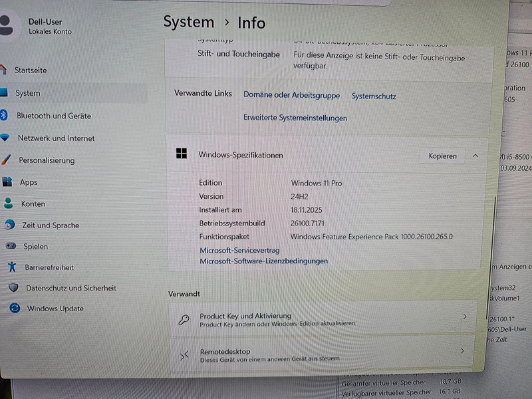Click the Netzwerk und Internet wifi icon
The image size is (532, 399).
coord(5,138)
